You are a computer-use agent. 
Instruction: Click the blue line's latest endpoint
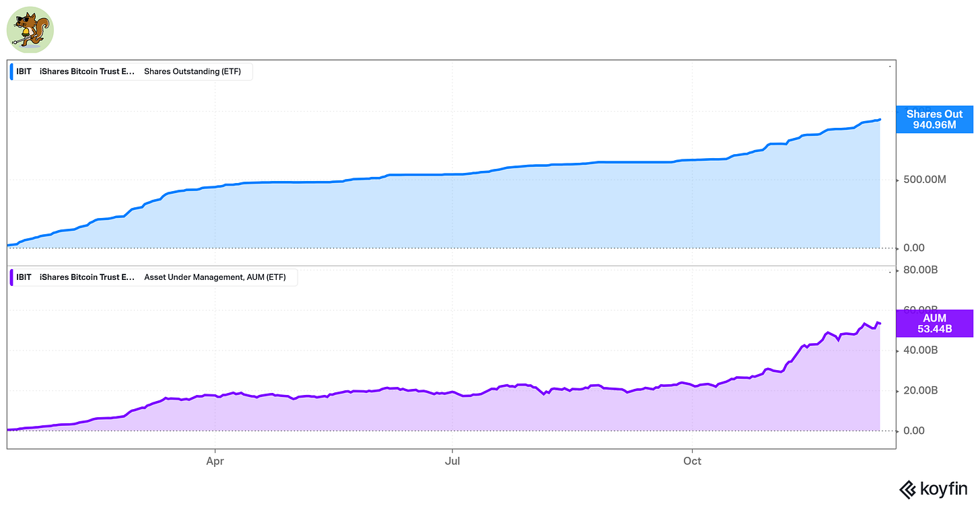tap(880, 120)
